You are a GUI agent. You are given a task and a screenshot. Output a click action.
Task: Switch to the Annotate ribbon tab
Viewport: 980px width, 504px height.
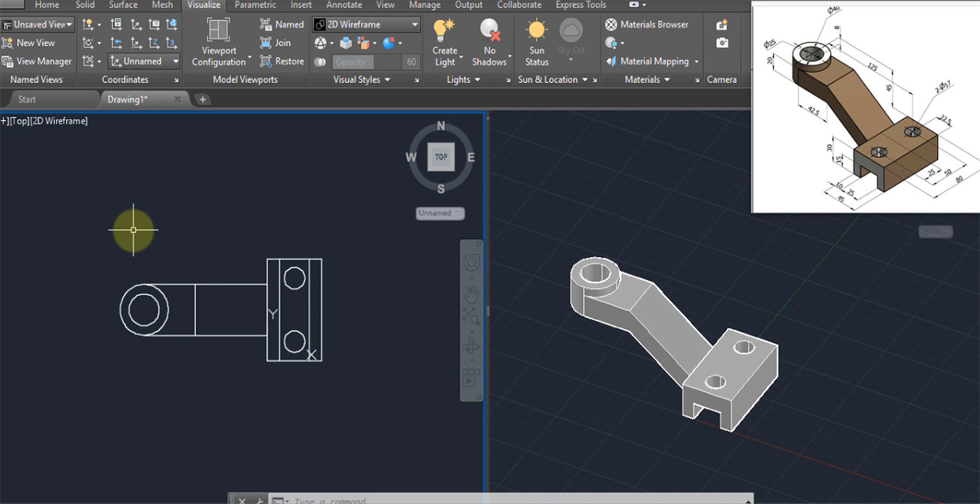click(x=344, y=5)
